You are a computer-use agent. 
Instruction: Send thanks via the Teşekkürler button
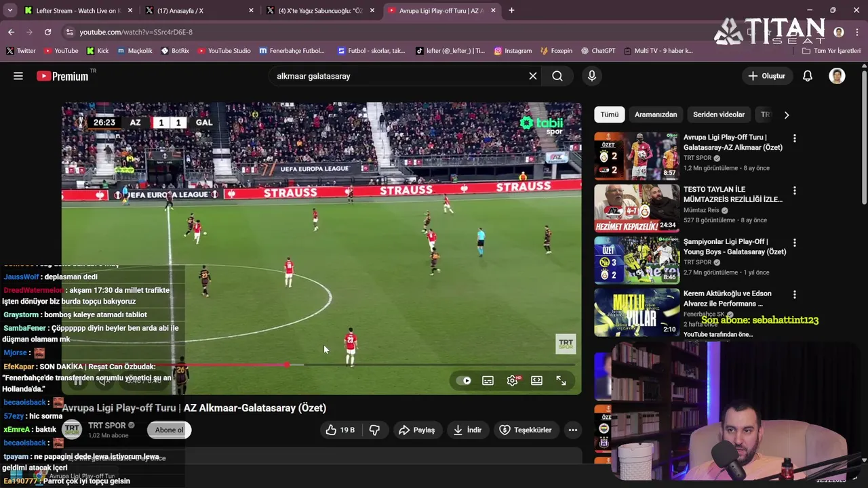(x=526, y=430)
